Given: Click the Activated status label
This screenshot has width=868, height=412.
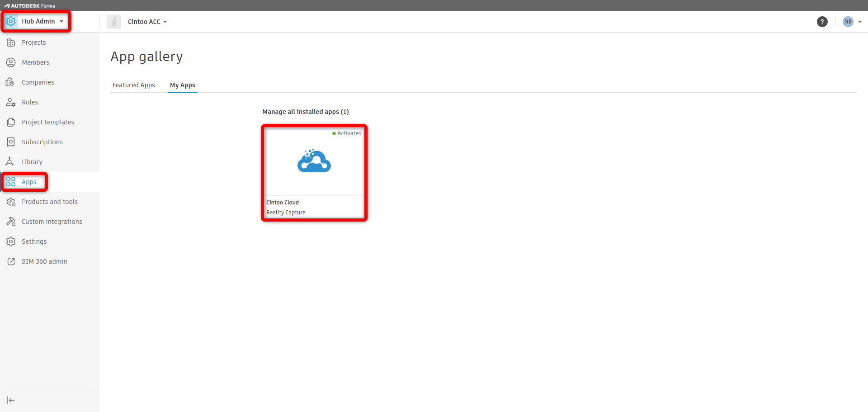Looking at the screenshot, I should (x=347, y=133).
